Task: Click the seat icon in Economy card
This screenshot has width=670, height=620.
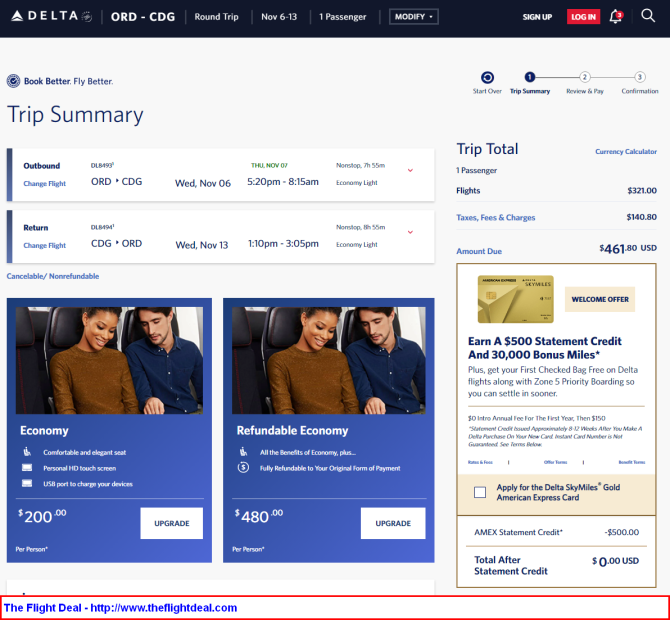Action: click(27, 452)
